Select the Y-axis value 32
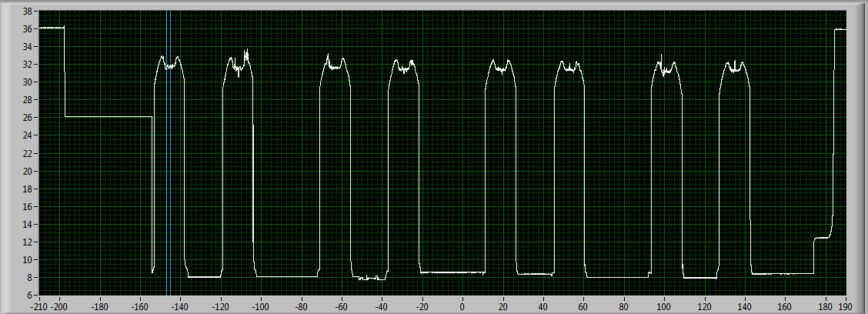Screen dimensions: 868x314 pyautogui.click(x=28, y=64)
